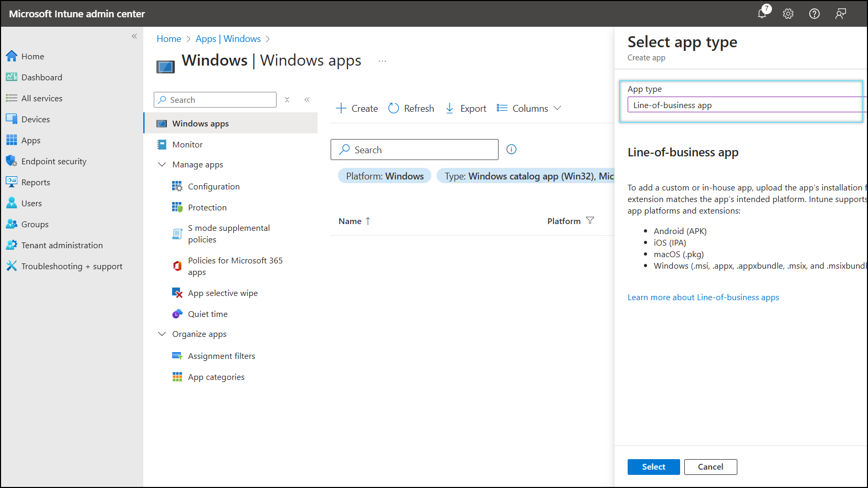Click the Platform: Windows filter pill
This screenshot has width=868, height=488.
point(385,176)
